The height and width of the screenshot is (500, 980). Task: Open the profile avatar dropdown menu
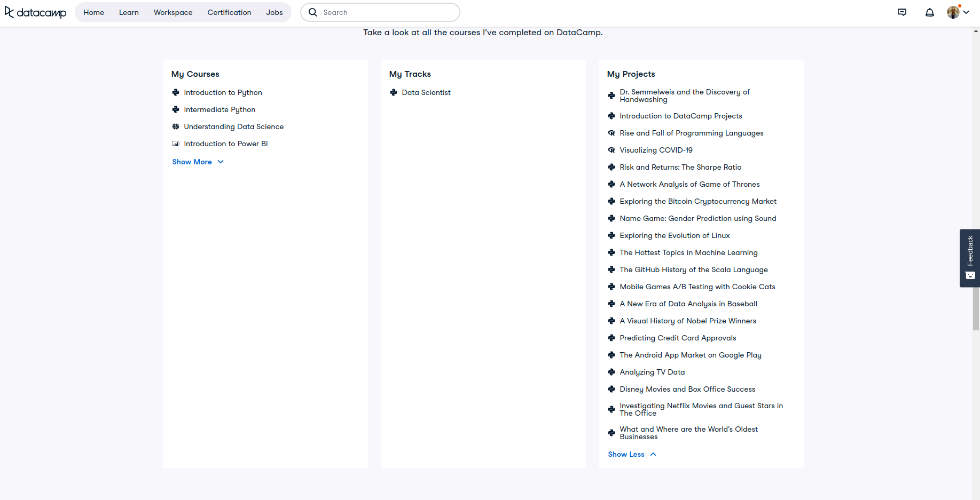point(958,12)
